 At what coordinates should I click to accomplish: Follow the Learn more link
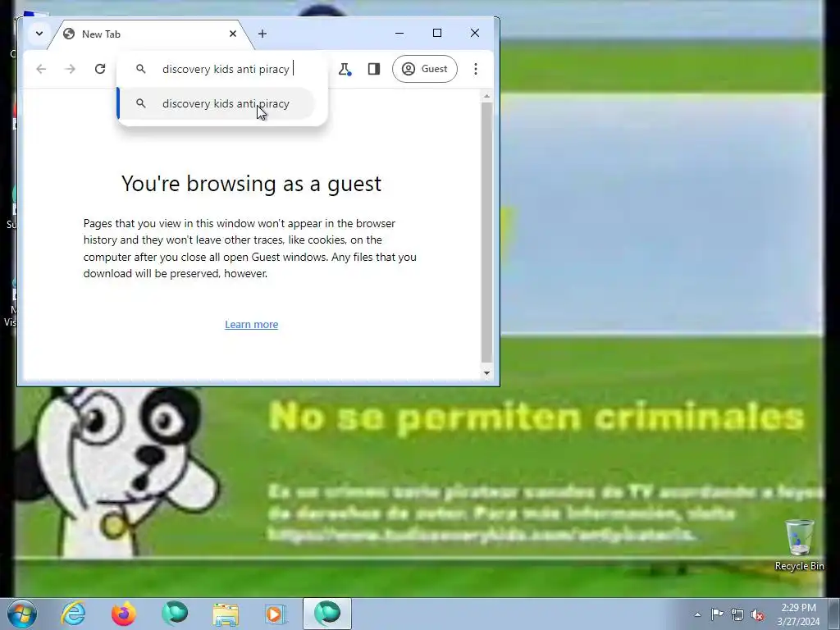(x=251, y=325)
